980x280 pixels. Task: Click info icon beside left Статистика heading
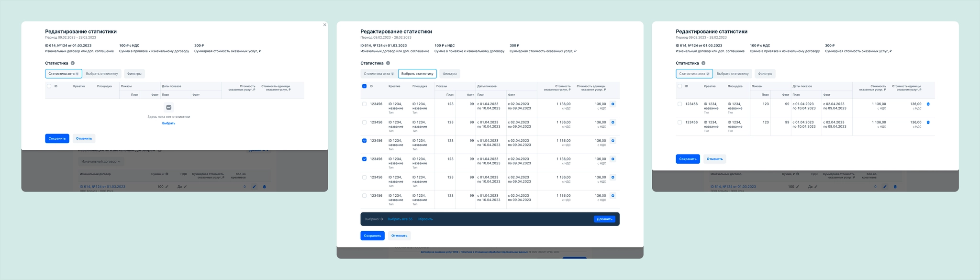pyautogui.click(x=73, y=63)
